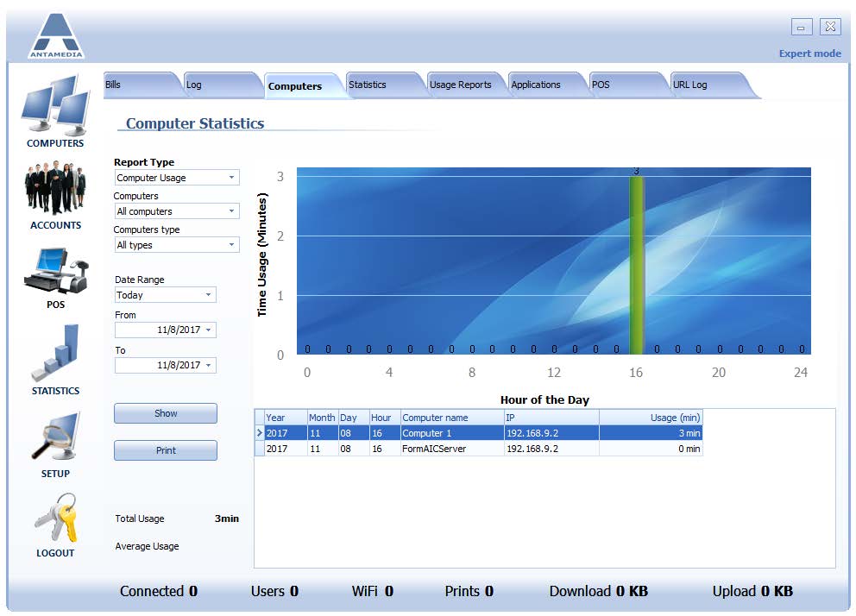Screen dimensions: 856x616
Task: Click the Prints 0 status entry
Action: point(469,592)
